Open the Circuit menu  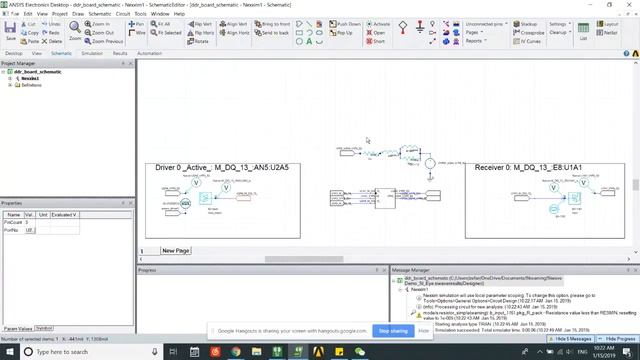pos(122,14)
